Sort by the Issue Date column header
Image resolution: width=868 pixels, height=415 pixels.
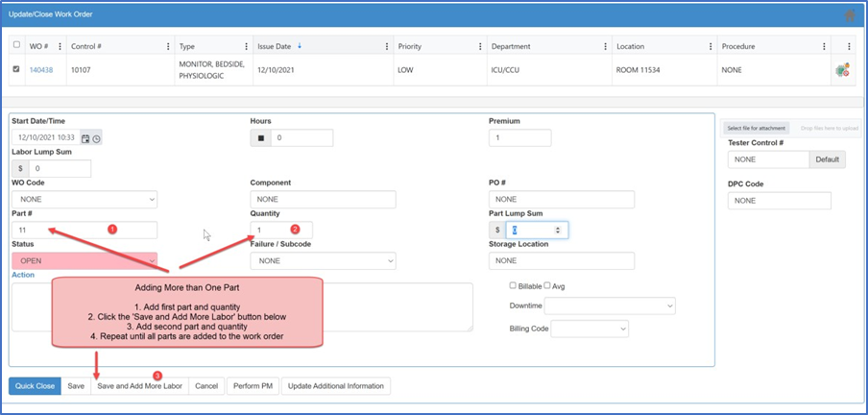(278, 46)
